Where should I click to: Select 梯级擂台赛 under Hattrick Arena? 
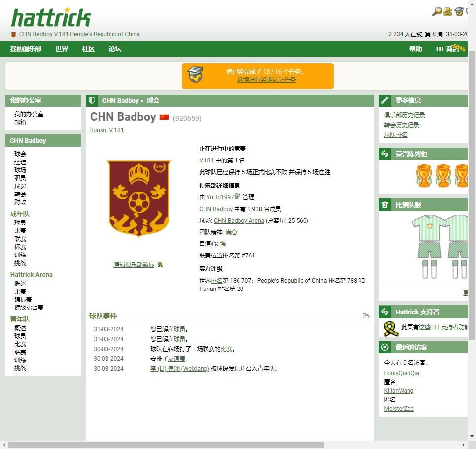(x=29, y=308)
